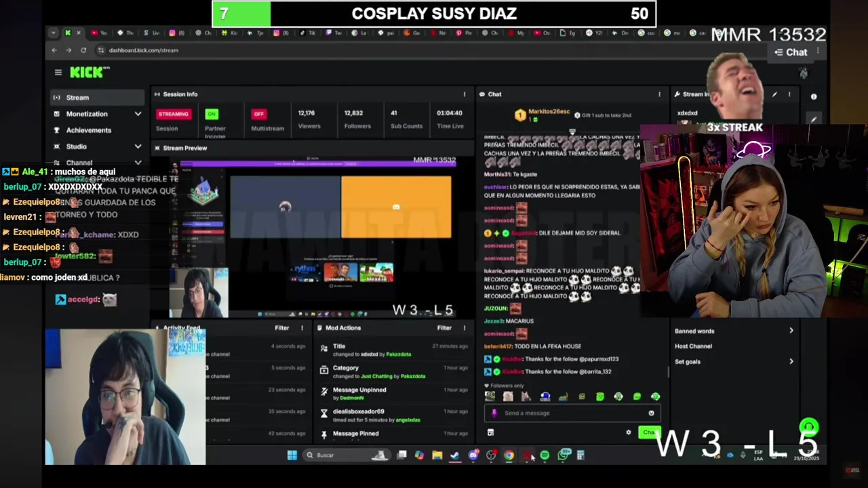Click the Chat popout button top right
The width and height of the screenshot is (868, 488).
point(791,52)
